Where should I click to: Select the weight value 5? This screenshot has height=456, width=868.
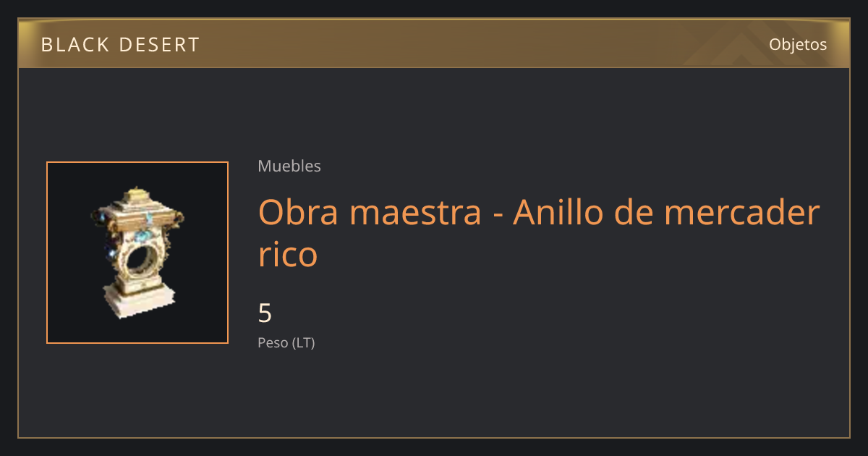[x=265, y=313]
